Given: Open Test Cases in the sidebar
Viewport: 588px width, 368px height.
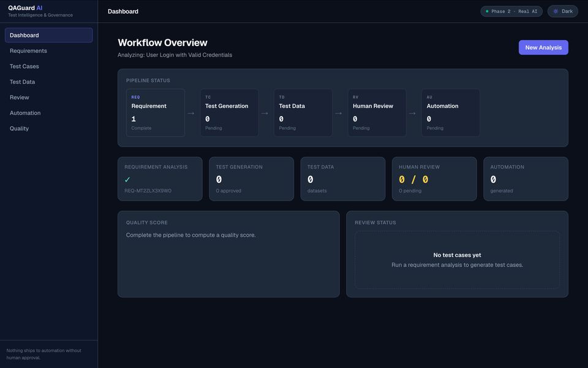Looking at the screenshot, I should point(49,66).
